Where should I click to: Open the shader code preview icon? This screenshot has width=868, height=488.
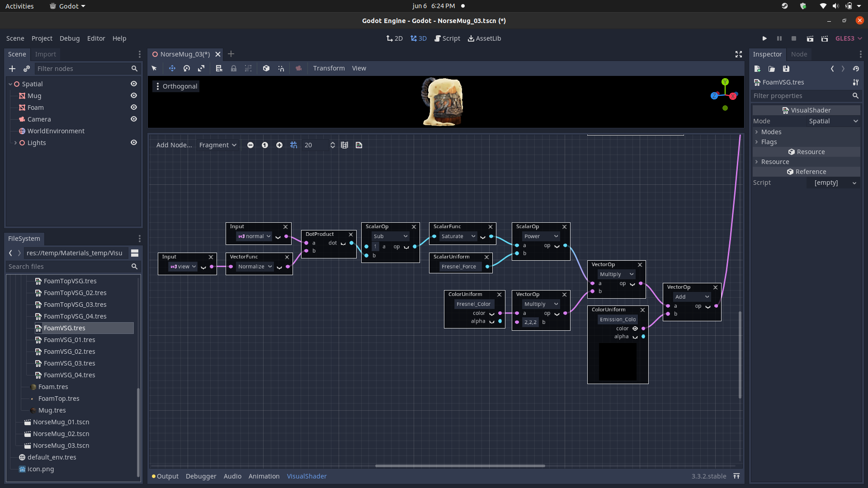[x=359, y=145]
